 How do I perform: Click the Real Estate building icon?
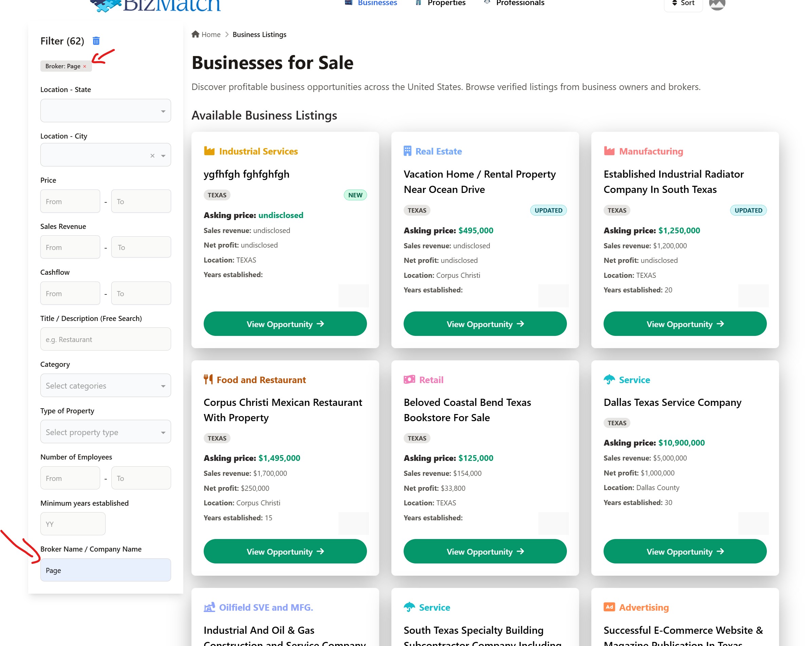pyautogui.click(x=407, y=151)
